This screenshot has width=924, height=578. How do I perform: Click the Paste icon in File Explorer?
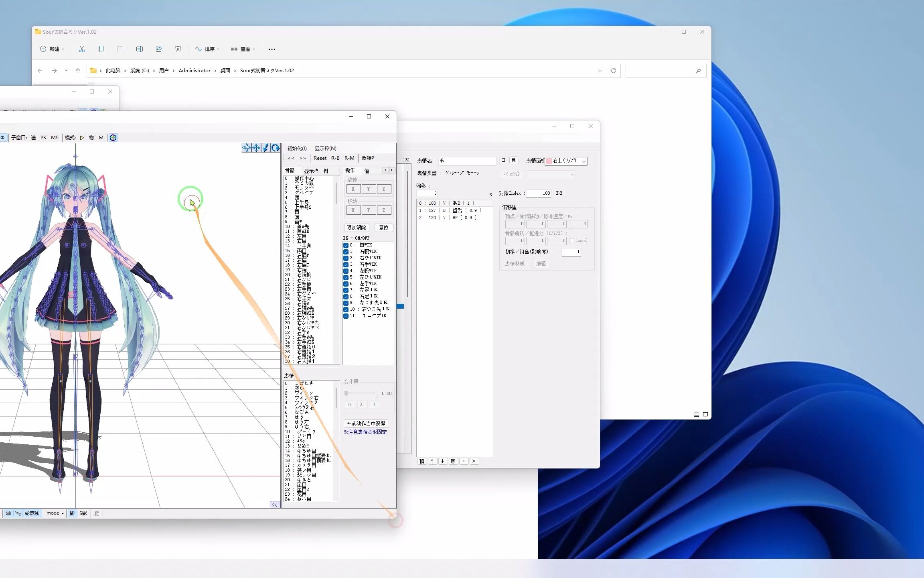120,49
